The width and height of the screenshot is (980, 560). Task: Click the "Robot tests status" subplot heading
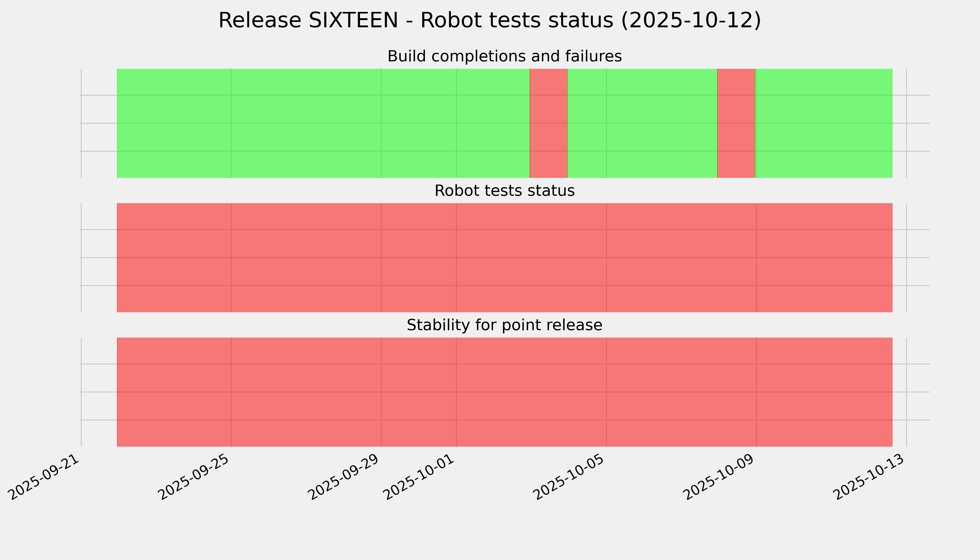coord(504,191)
